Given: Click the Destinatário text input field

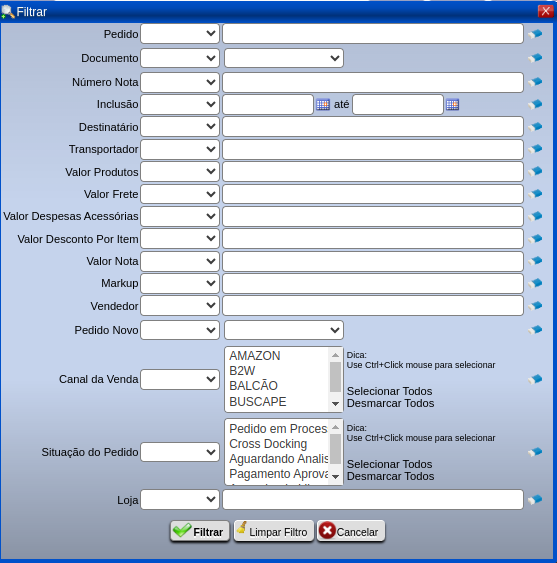Looking at the screenshot, I should pos(373,126).
